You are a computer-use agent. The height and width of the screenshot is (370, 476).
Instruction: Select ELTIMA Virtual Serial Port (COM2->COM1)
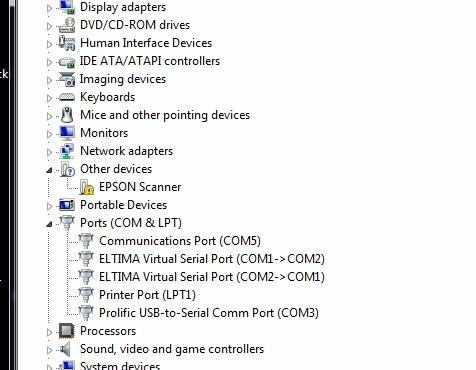click(x=212, y=277)
